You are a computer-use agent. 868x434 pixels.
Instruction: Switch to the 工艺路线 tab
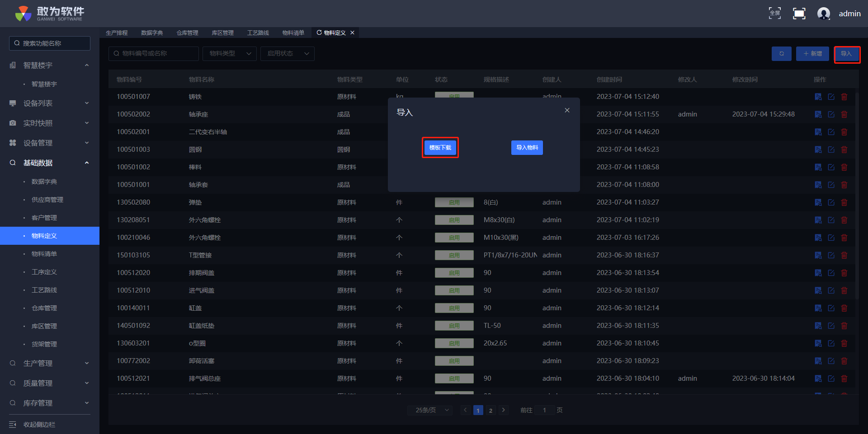[258, 33]
